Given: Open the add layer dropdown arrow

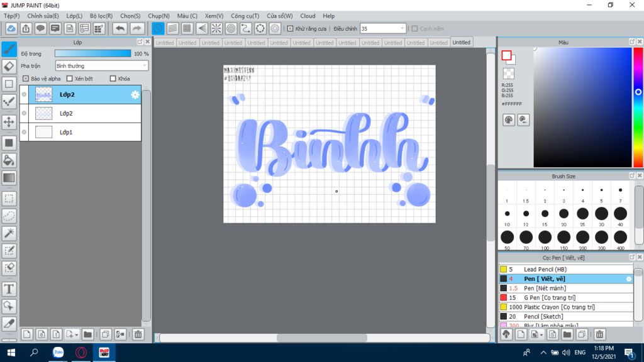Looking at the screenshot, I should [x=76, y=335].
